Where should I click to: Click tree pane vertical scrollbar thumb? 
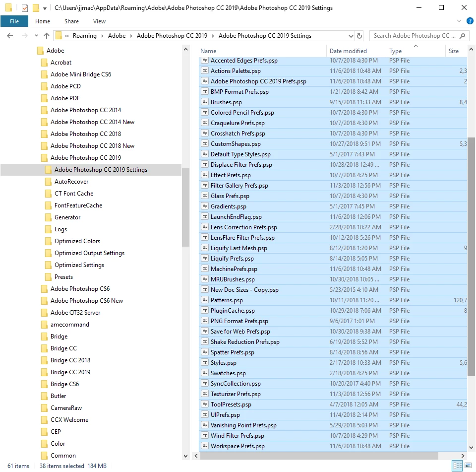pyautogui.click(x=185, y=207)
